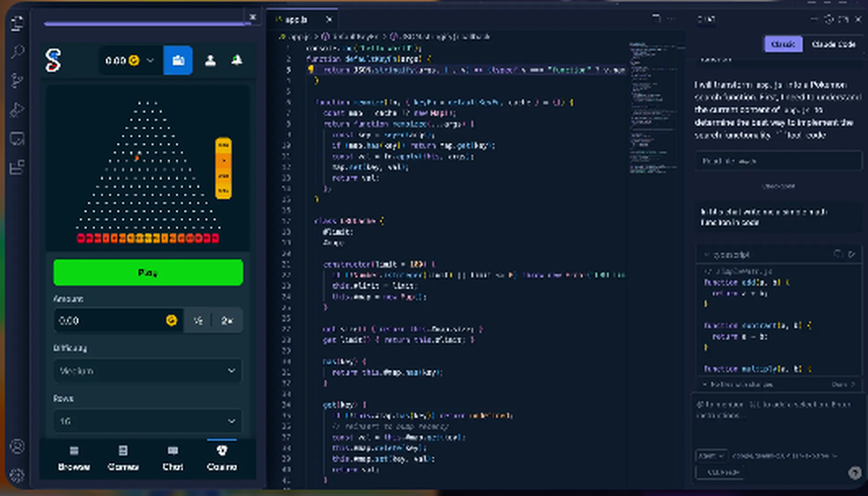Close the chat panel with the X icon
Screen dimensions: 868x496
click(x=858, y=19)
